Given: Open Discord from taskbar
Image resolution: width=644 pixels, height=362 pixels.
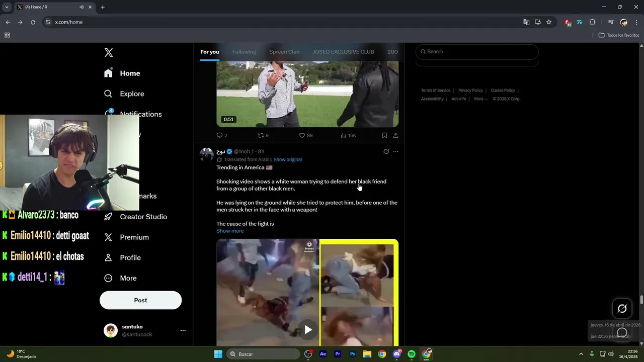Looking at the screenshot, I should pos(396,354).
